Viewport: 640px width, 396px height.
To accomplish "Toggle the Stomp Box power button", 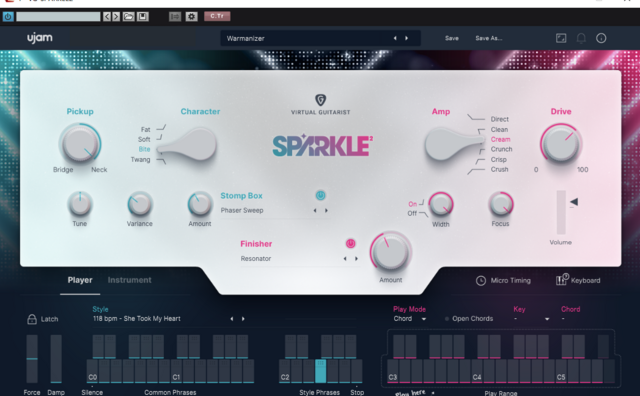I will coord(320,196).
